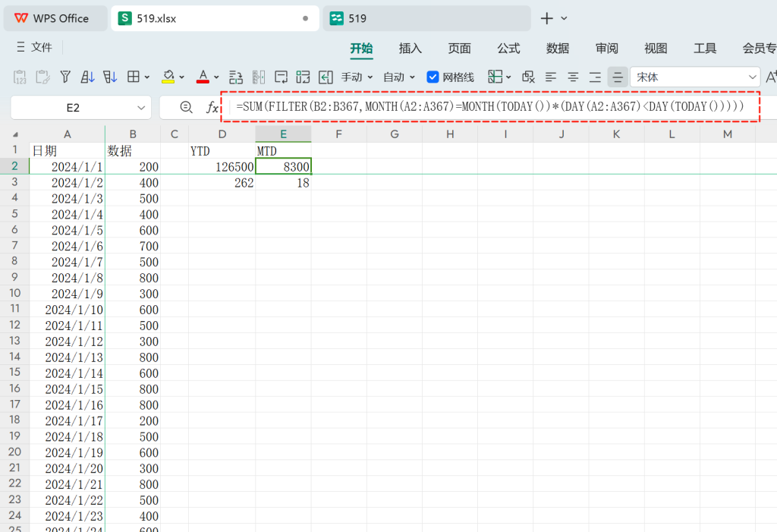This screenshot has width=777, height=532.
Task: Click the paste formatting clipboard icon
Action: pos(42,77)
